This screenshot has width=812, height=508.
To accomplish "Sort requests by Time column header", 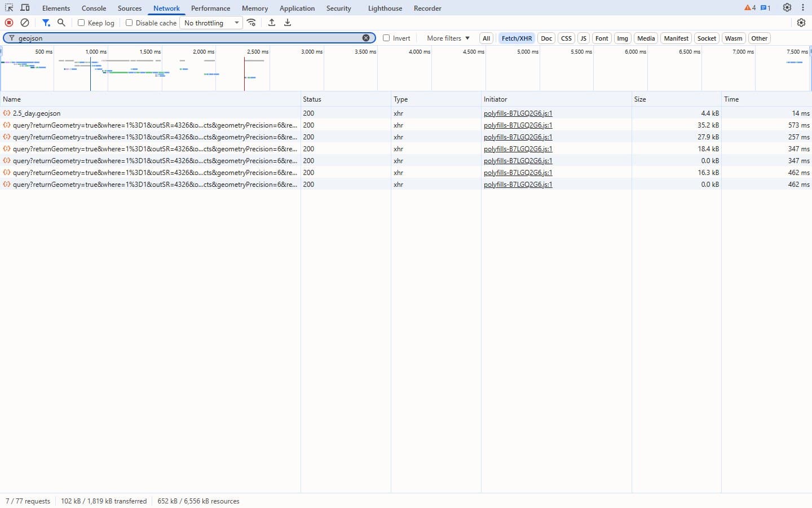I will pos(766,99).
